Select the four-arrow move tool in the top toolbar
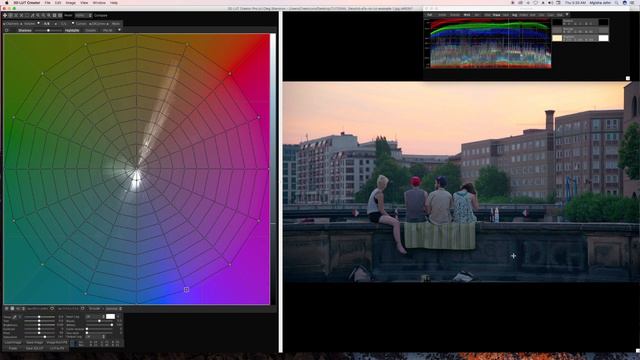Image resolution: width=640 pixels, height=360 pixels. click(5, 16)
